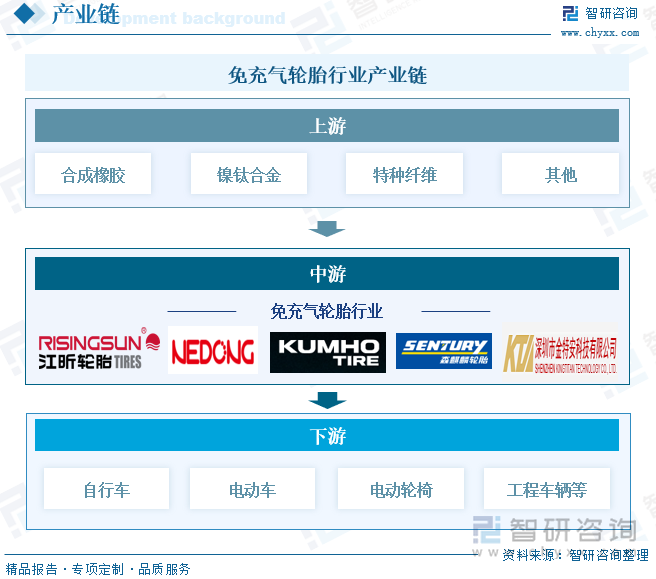Click the arrow between 中游 and 下游
The height and width of the screenshot is (579, 656).
click(x=327, y=400)
